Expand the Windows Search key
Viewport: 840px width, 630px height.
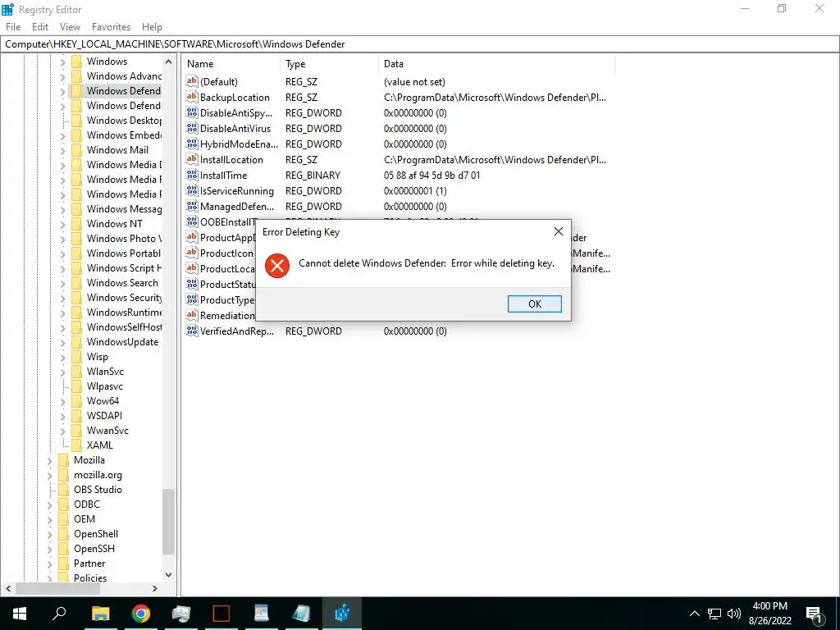[x=62, y=283]
